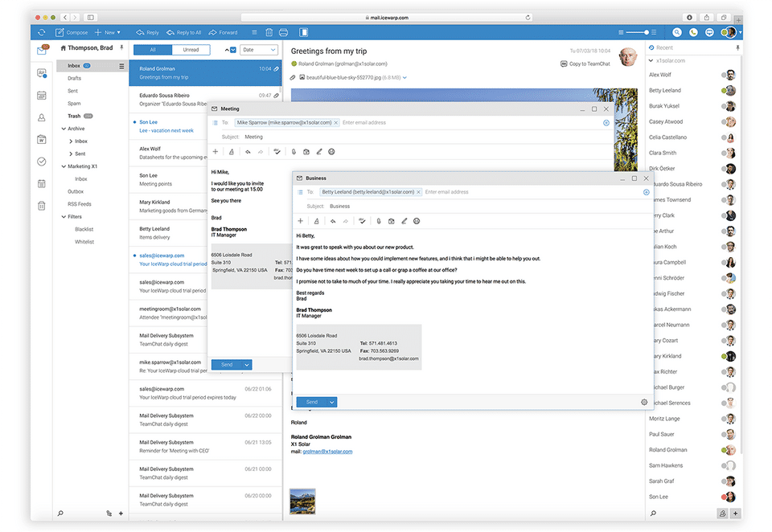Screen dimensions: 772x532
Task: Open the Date sort dropdown
Action: [258, 50]
